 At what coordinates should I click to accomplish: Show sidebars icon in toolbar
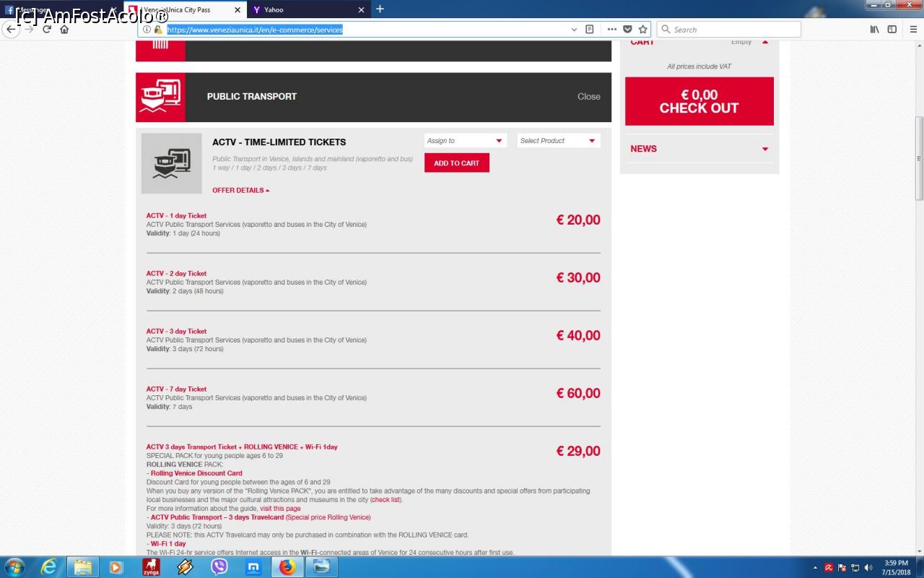pos(892,30)
